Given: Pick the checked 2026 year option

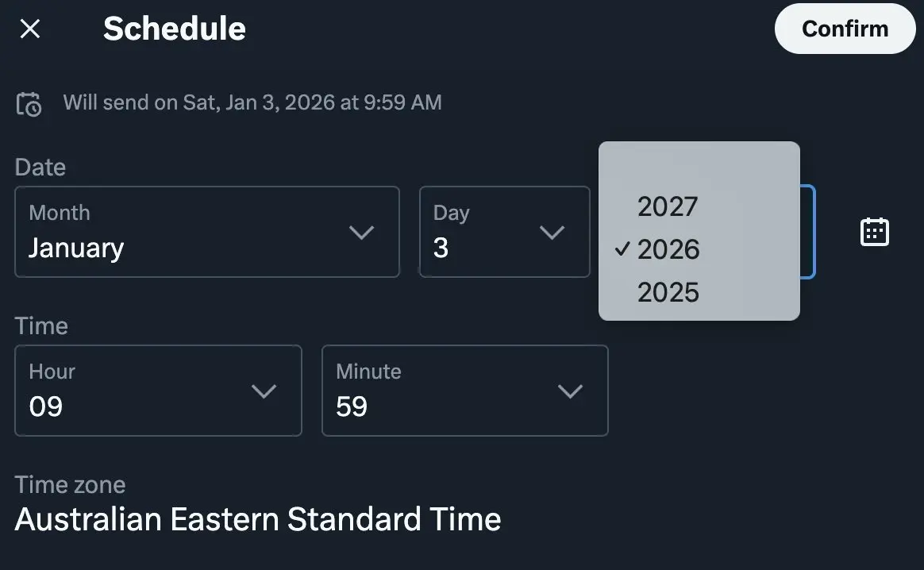Looking at the screenshot, I should coord(668,249).
